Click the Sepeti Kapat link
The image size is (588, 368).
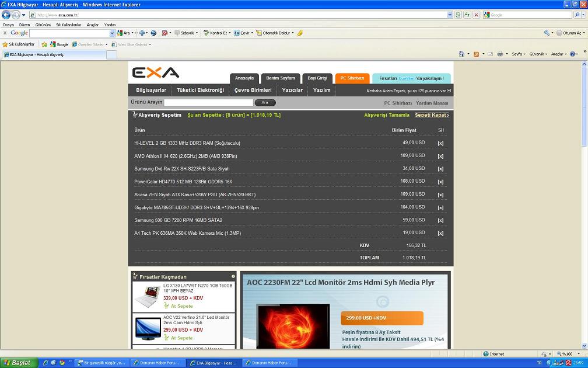432,115
